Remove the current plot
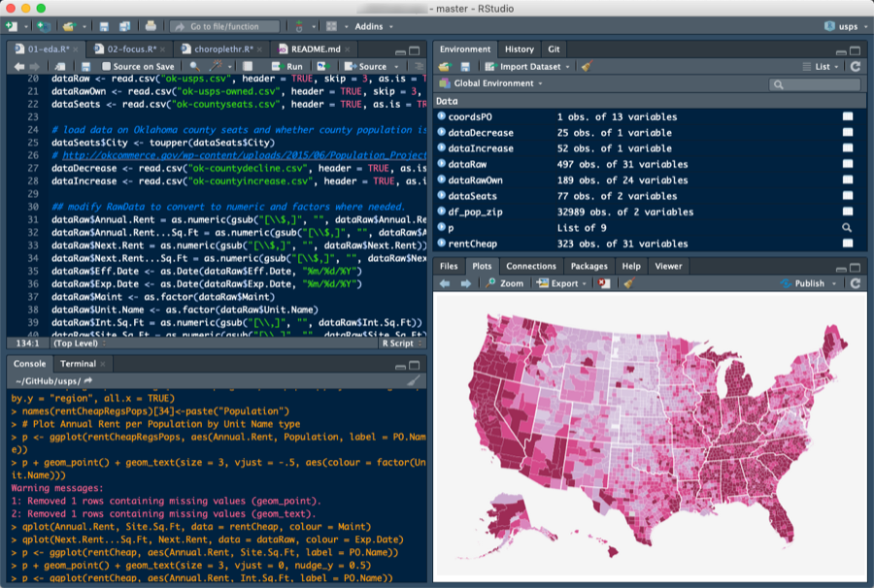Screen dimensions: 874x588 point(604,283)
